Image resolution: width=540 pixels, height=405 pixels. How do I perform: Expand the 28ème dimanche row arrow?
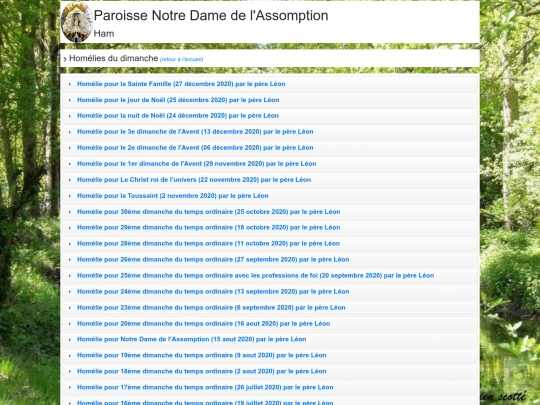point(70,244)
